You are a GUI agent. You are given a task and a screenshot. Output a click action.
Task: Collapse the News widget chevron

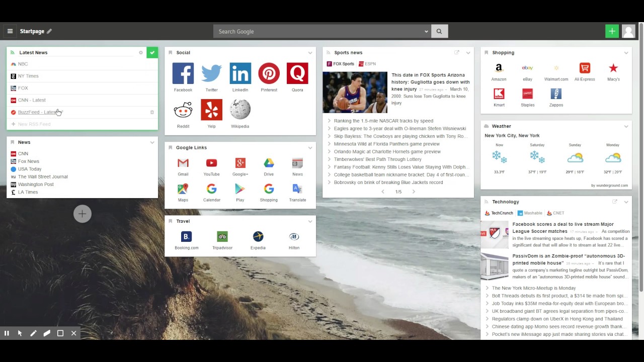[152, 142]
